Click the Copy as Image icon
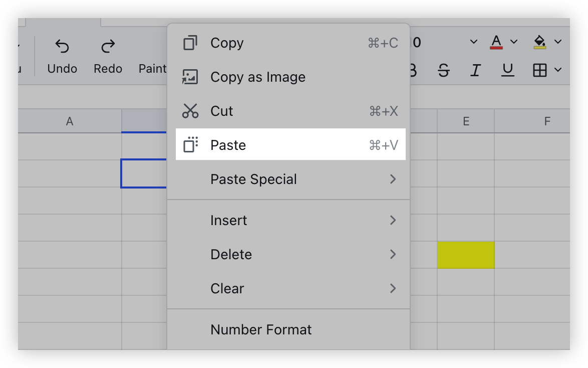Image resolution: width=588 pixels, height=368 pixels. (190, 77)
